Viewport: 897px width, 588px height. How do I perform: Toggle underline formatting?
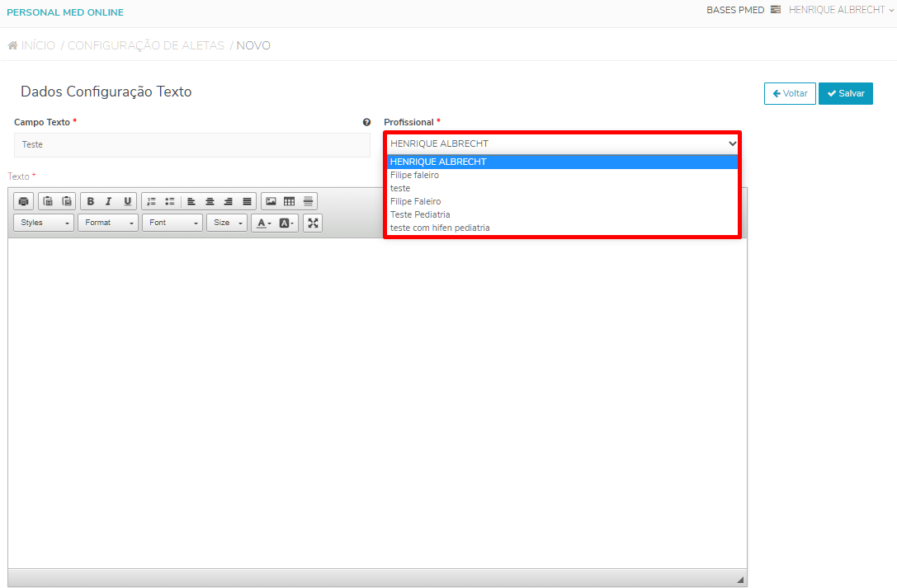127,201
